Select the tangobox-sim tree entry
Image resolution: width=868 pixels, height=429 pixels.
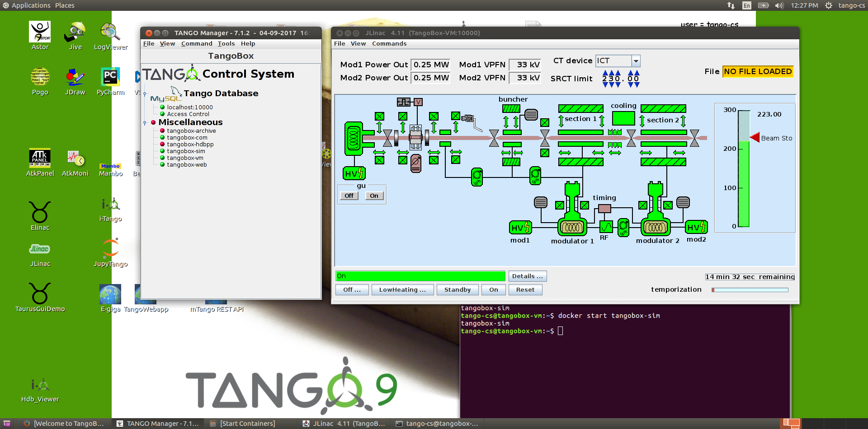[x=186, y=151]
